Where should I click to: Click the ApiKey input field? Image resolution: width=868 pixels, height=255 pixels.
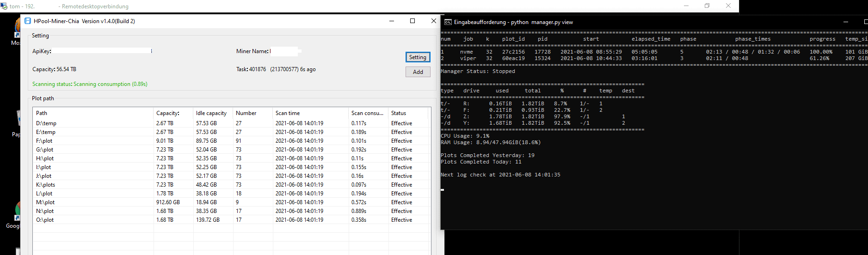click(x=102, y=51)
